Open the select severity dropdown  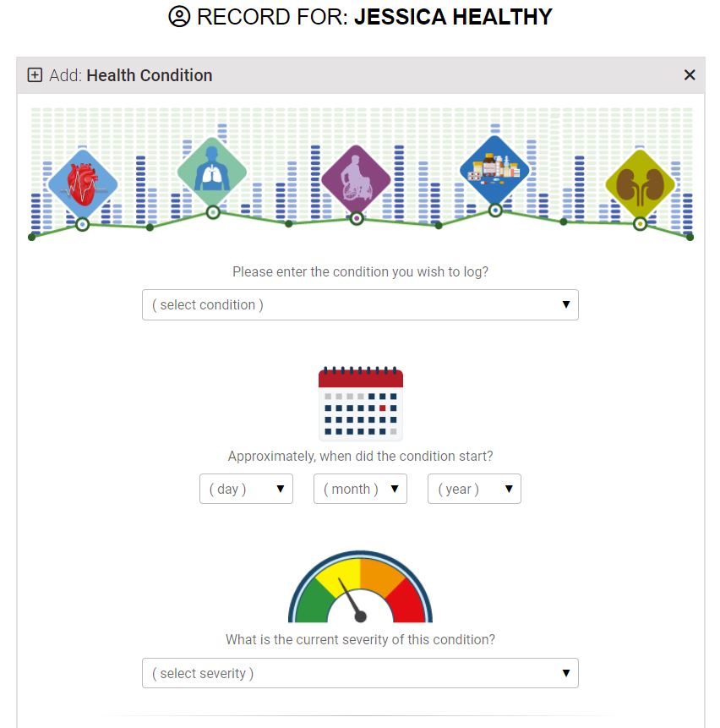pos(361,673)
